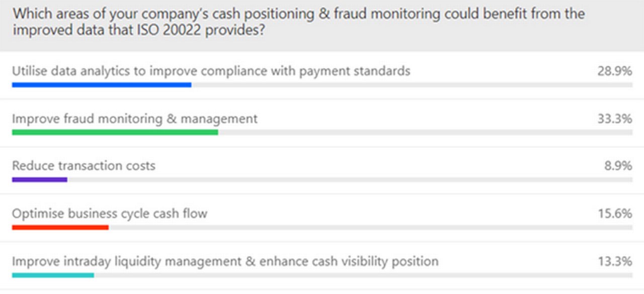Image resolution: width=644 pixels, height=294 pixels.
Task: Click the 8.9% result value
Action: point(618,166)
